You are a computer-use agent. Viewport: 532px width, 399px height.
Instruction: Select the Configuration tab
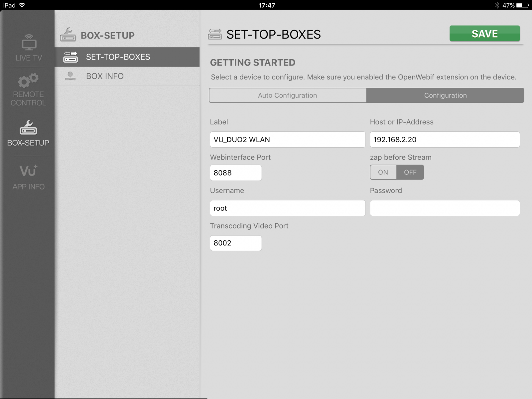click(445, 95)
